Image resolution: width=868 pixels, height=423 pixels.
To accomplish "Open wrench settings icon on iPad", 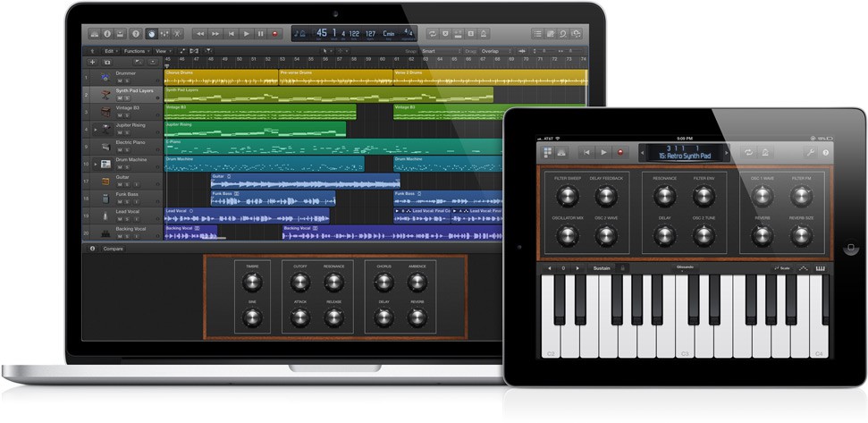I will (x=811, y=152).
